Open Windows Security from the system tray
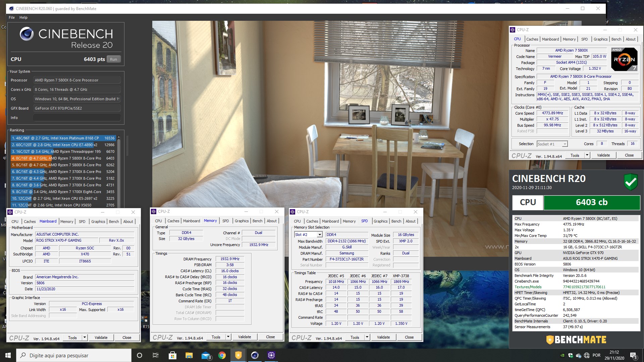The height and width of the screenshot is (362, 644). tap(570, 355)
